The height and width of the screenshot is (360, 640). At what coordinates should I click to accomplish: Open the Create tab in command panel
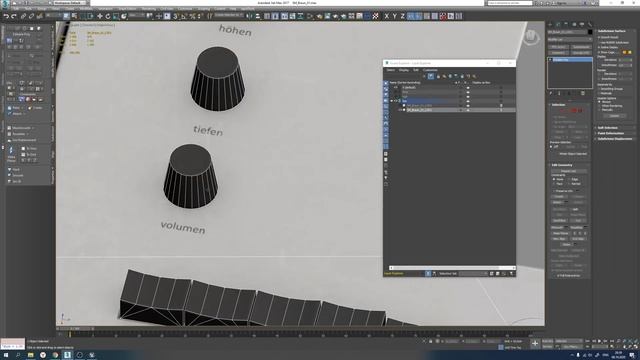point(550,24)
